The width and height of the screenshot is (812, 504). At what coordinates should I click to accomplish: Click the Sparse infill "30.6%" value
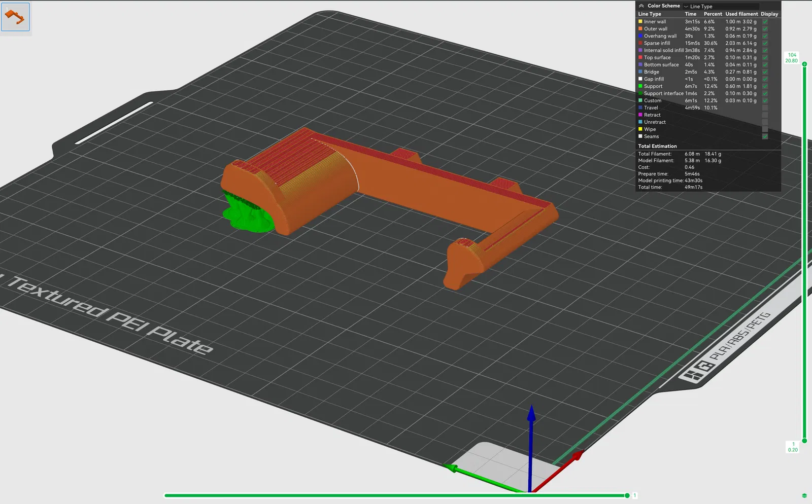click(710, 43)
